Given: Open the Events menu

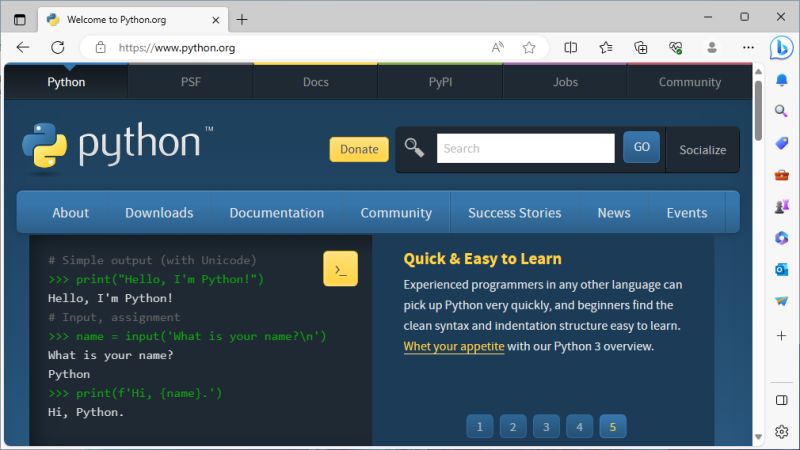Looking at the screenshot, I should pyautogui.click(x=687, y=213).
